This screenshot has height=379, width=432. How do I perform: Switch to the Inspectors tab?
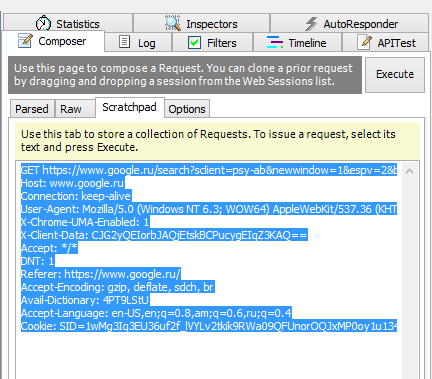pos(201,23)
